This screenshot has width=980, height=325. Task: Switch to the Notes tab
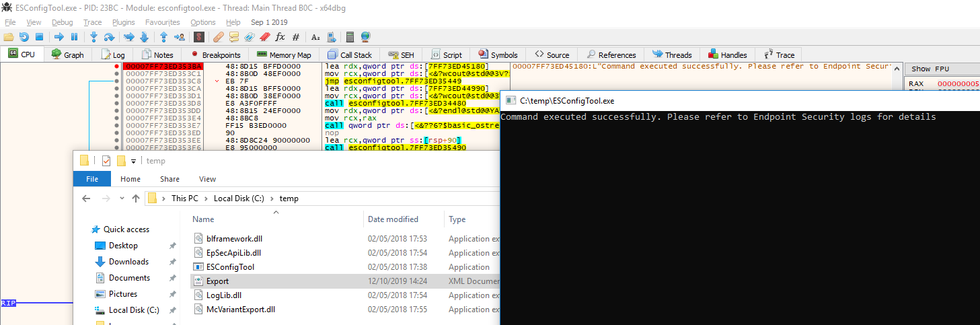[156, 55]
